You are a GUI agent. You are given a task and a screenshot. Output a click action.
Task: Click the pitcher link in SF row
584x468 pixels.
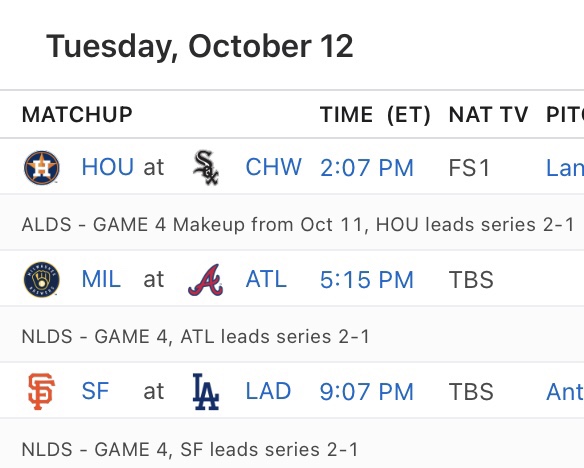(x=565, y=392)
